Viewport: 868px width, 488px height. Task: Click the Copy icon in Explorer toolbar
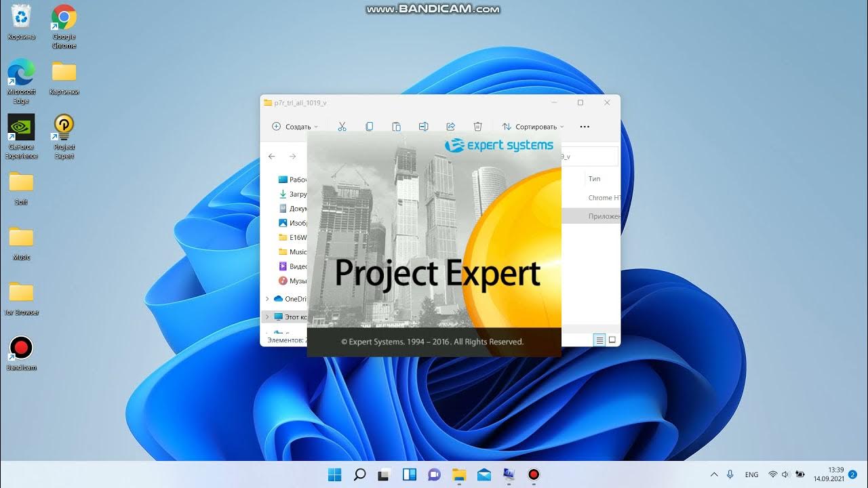(x=369, y=127)
